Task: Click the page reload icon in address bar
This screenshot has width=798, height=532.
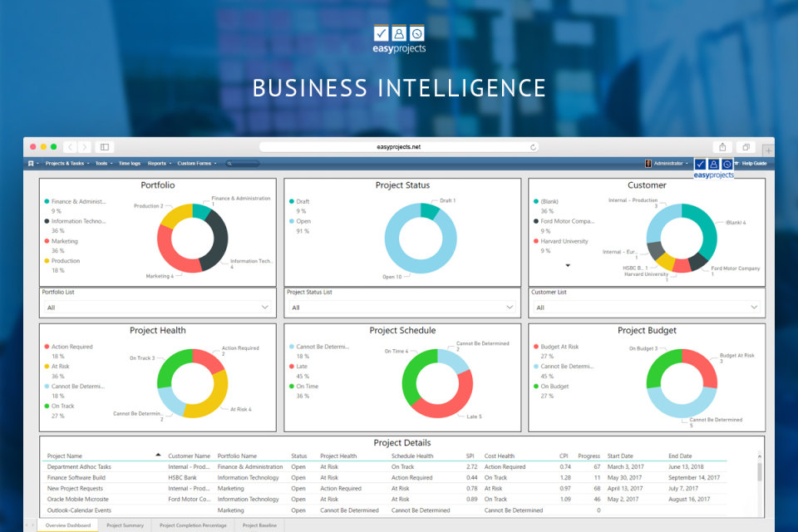Action: (533, 147)
